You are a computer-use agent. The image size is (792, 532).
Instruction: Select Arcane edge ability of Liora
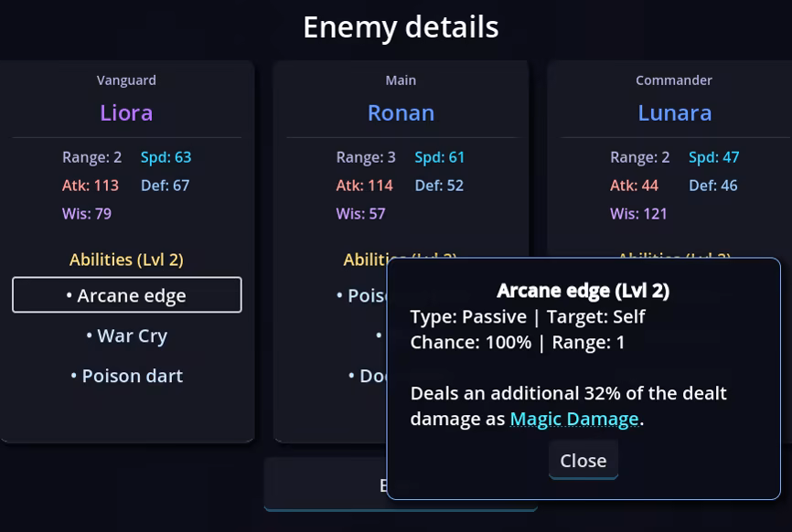click(127, 294)
